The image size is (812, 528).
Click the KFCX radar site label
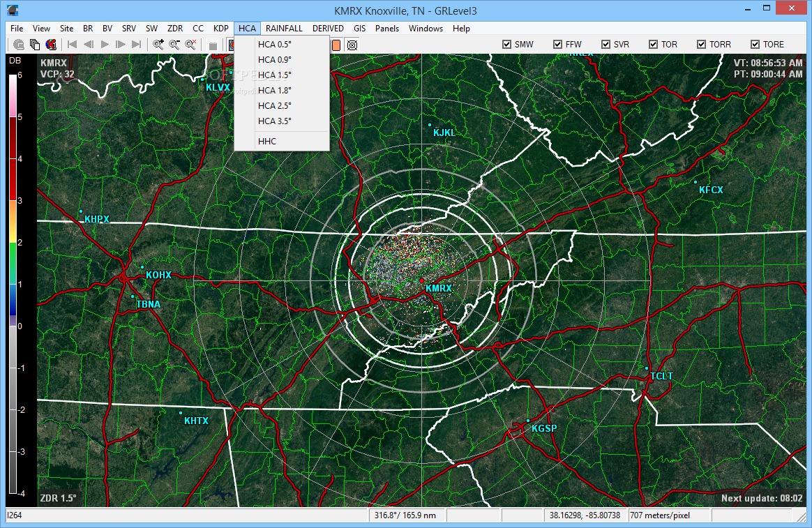click(710, 190)
